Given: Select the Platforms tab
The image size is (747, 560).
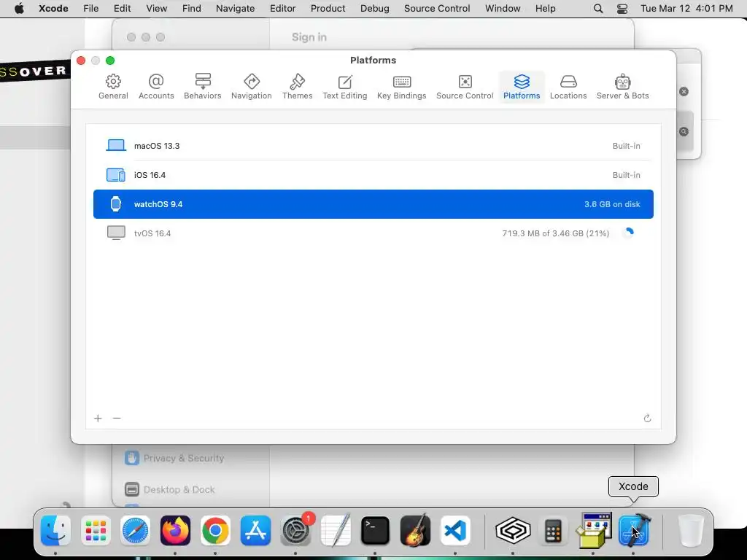Looking at the screenshot, I should [522, 87].
